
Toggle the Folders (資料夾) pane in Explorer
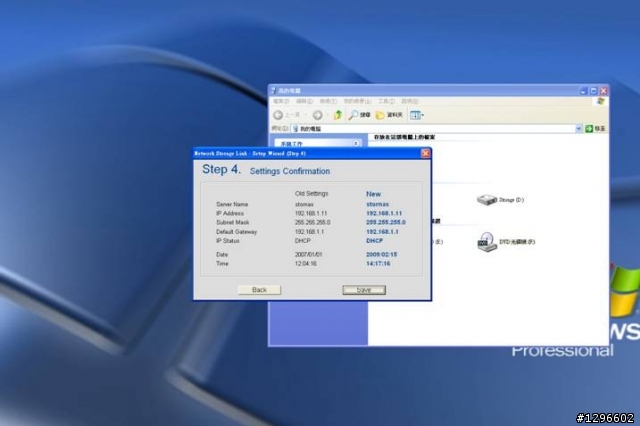pos(389,115)
